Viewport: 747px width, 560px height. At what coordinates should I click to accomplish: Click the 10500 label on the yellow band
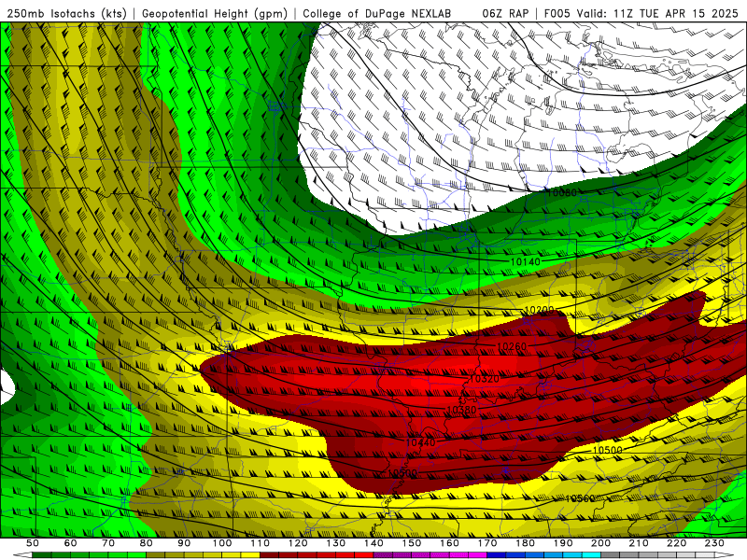point(608,450)
